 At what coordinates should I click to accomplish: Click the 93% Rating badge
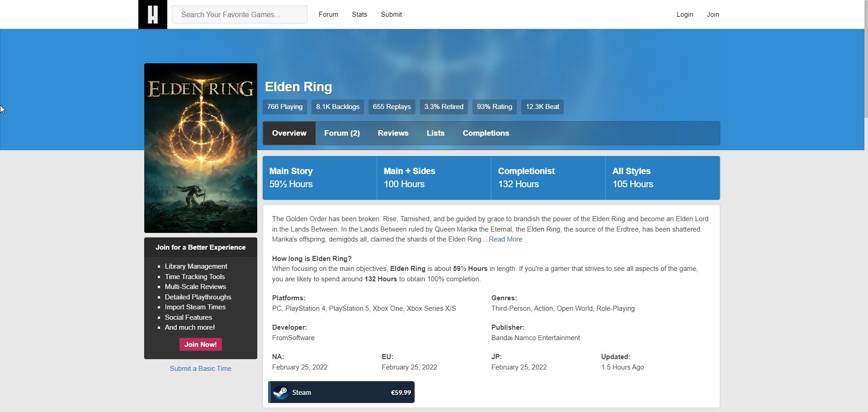[494, 107]
